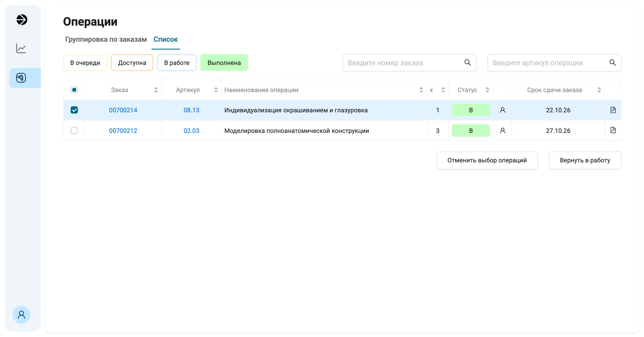Open the analytics chart icon in sidebar
The width and height of the screenshot is (644, 337).
click(x=21, y=48)
